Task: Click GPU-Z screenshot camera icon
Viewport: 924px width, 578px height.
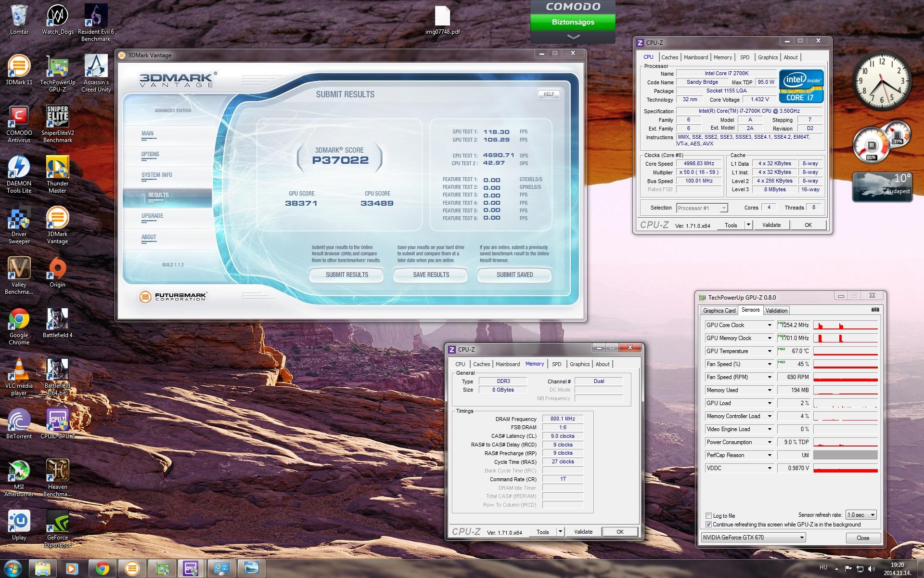Action: point(875,310)
